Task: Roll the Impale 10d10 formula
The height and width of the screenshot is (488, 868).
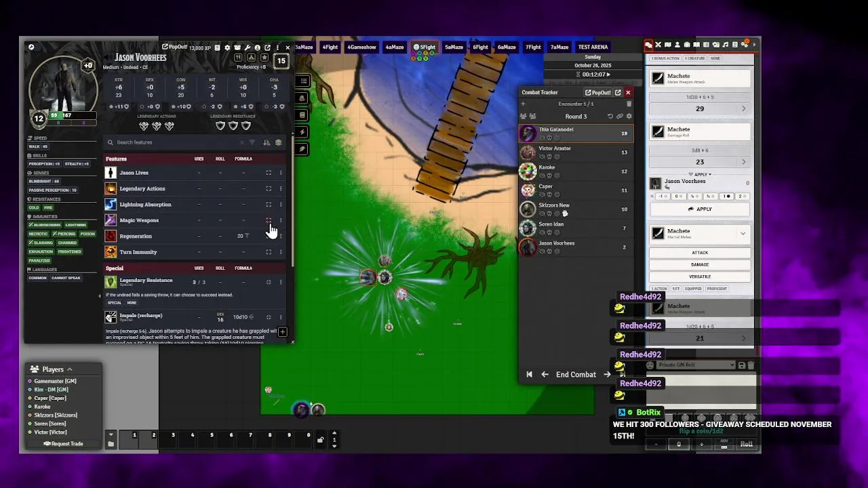Action: pyautogui.click(x=243, y=317)
